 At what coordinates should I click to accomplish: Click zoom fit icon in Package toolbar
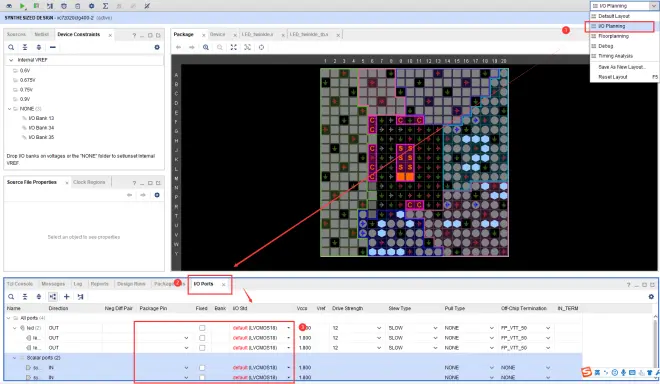point(234,47)
